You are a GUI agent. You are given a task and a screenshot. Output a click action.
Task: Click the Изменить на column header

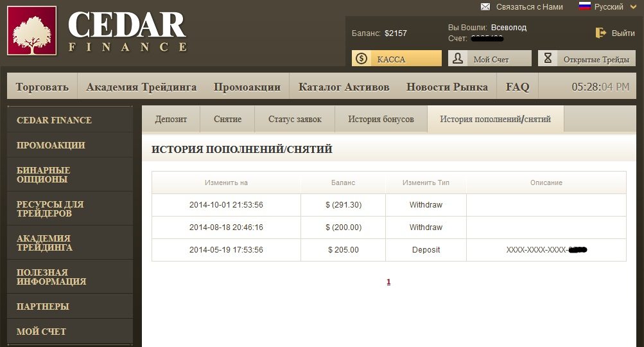click(x=226, y=182)
